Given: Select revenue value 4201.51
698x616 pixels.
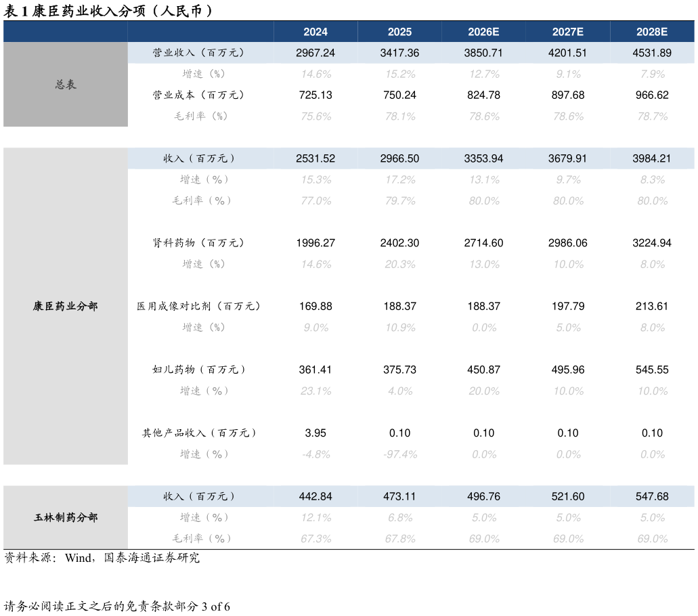Looking at the screenshot, I should click(x=567, y=53).
